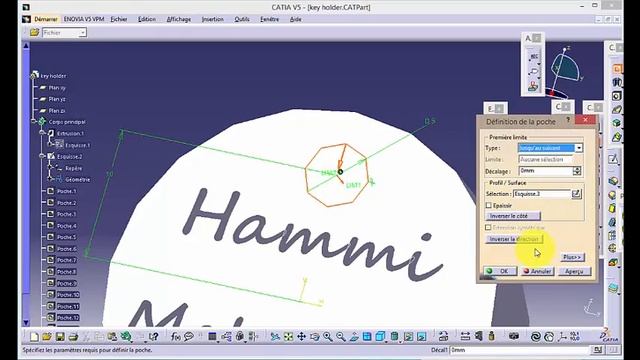
Task: Click the Aperçu preview button
Action: pyautogui.click(x=574, y=271)
